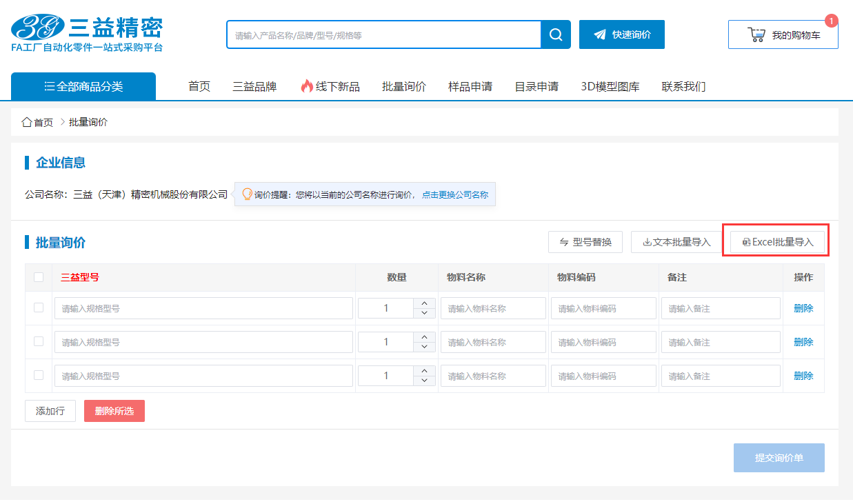
Task: Open the 三益品牌 nav item
Action: click(254, 86)
